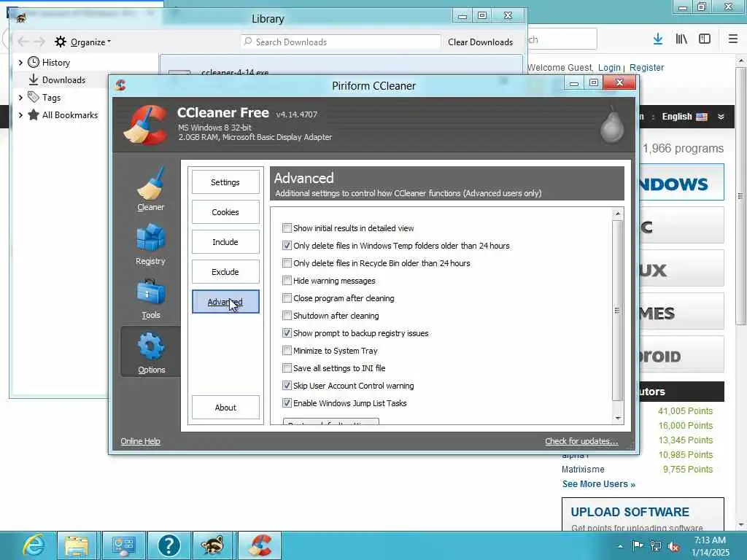Click the Register link on the webpage
Image resolution: width=747 pixels, height=560 pixels.
tap(646, 68)
